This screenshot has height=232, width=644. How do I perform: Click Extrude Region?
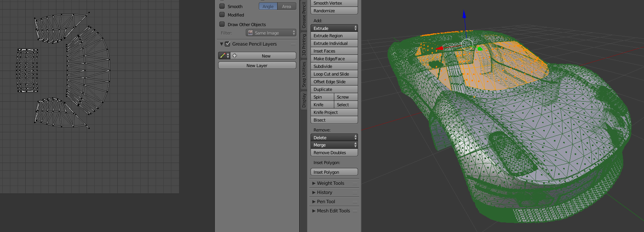(x=334, y=36)
